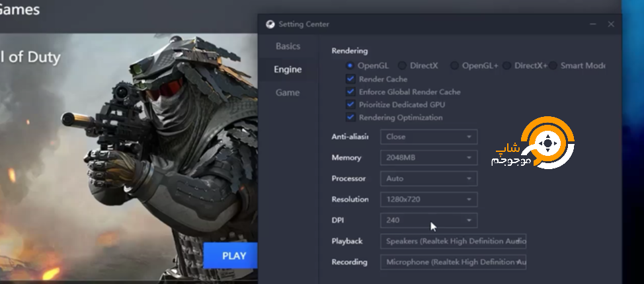Select the OpenGL+ rendering option
The image size is (644, 284).
tap(454, 65)
